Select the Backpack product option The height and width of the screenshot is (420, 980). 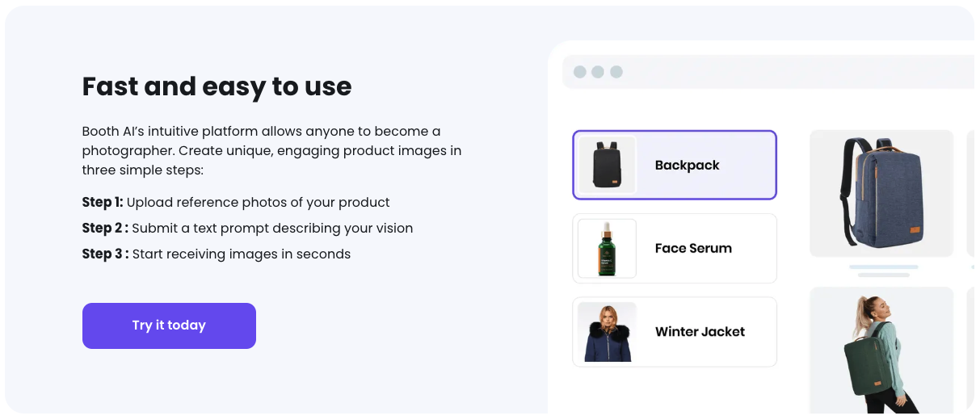coord(674,165)
